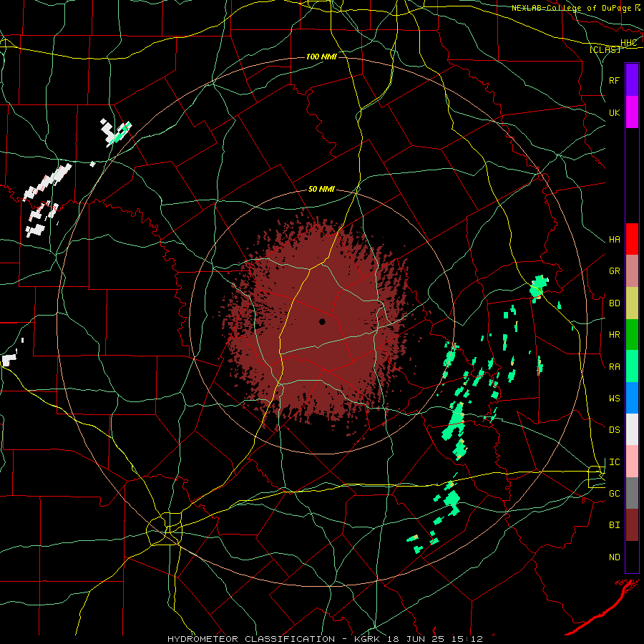Click the light pink IC legend swatch
Viewport: 644px width, 644px height.
(x=632, y=462)
